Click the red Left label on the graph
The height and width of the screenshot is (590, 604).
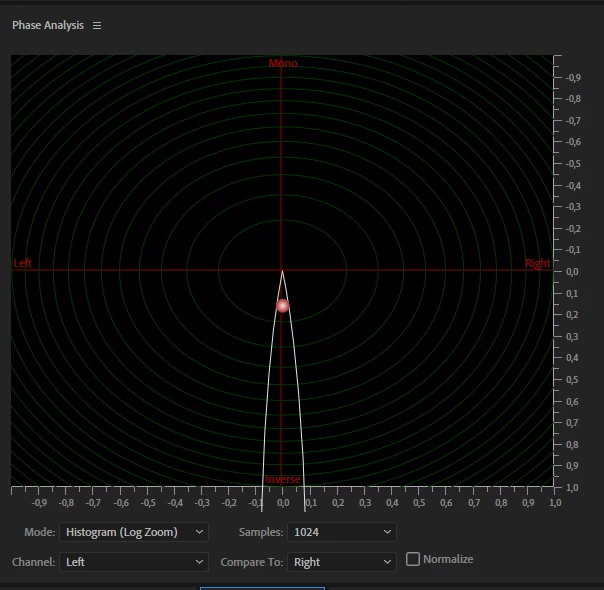pos(23,263)
